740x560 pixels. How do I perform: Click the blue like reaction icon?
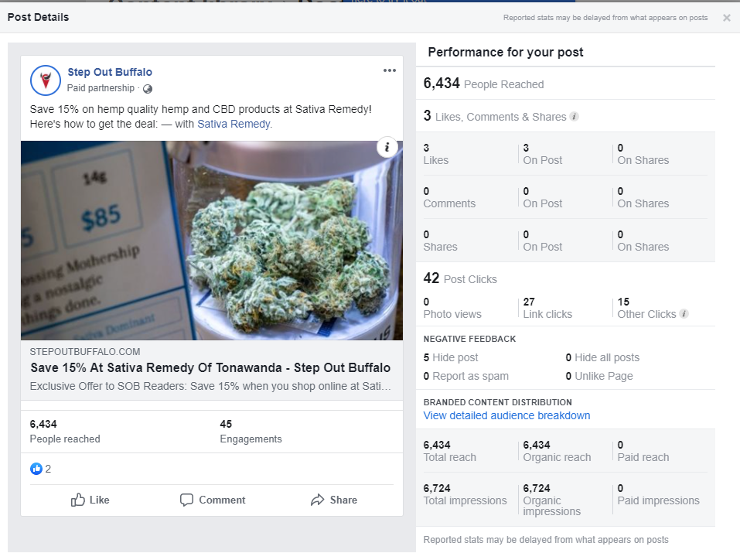click(36, 469)
